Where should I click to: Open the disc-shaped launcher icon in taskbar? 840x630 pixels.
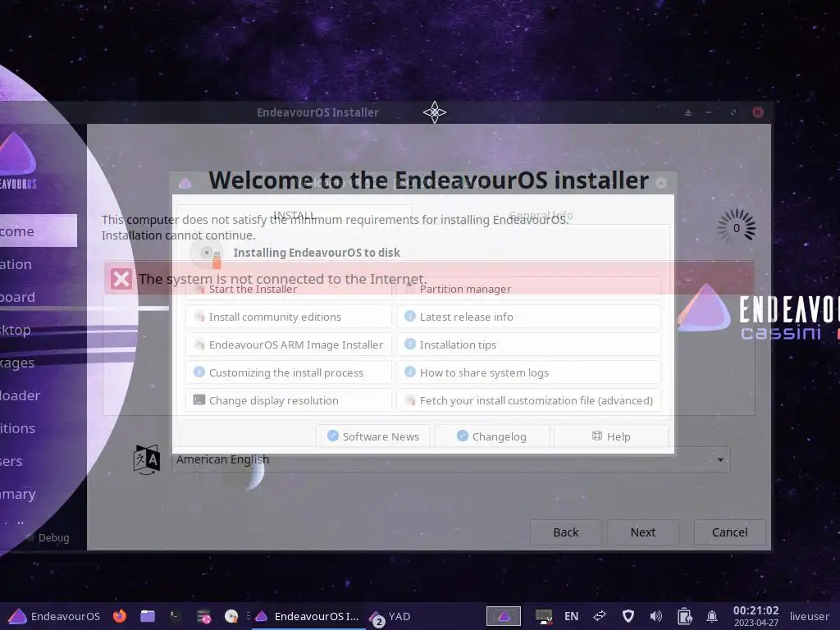tap(231, 616)
